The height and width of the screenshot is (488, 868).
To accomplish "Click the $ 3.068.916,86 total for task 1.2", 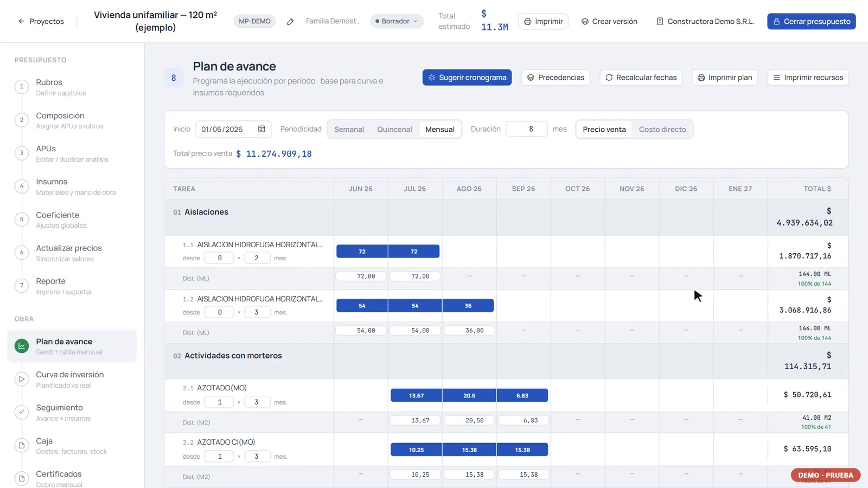I will [805, 305].
